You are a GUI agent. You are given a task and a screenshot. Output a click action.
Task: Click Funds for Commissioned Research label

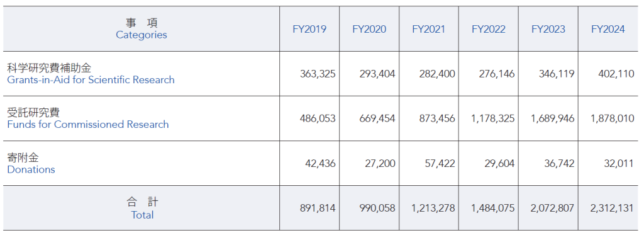(88, 125)
